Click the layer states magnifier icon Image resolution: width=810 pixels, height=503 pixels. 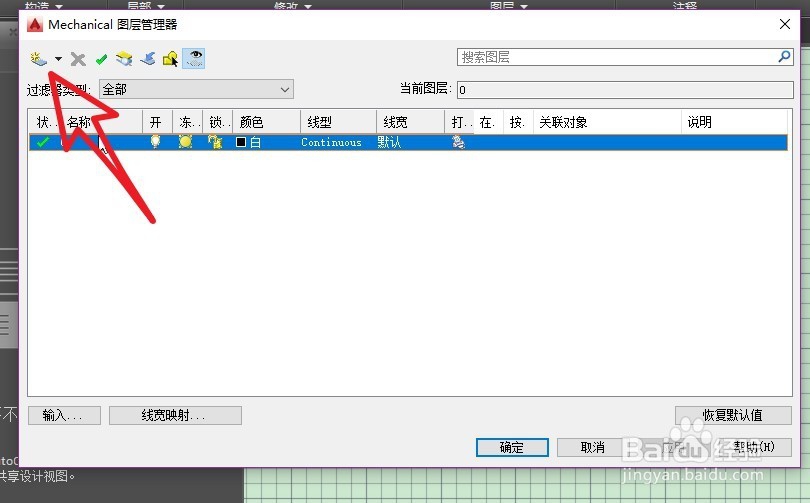click(124, 59)
